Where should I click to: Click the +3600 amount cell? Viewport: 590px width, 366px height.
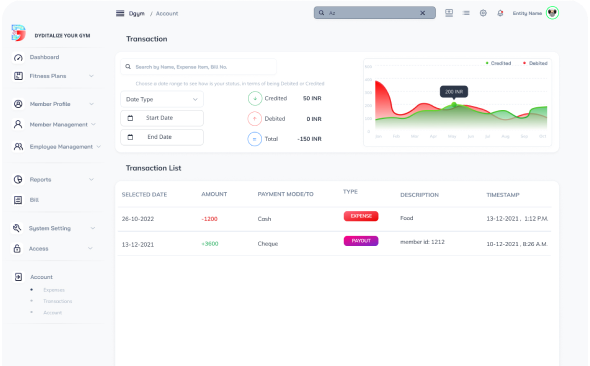pos(210,244)
